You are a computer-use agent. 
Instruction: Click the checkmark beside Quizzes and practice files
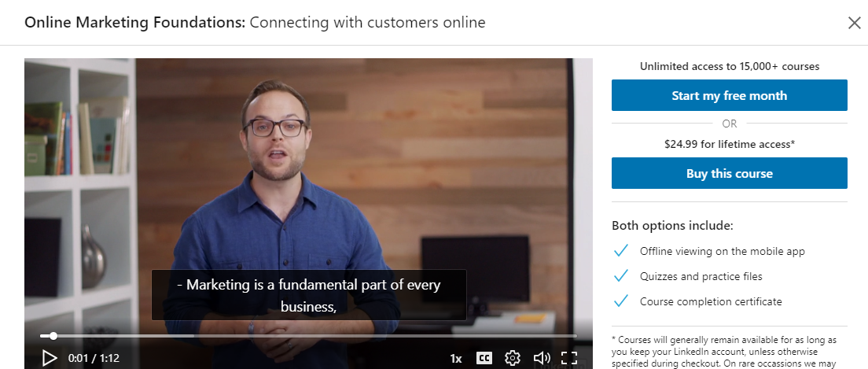[x=621, y=276]
